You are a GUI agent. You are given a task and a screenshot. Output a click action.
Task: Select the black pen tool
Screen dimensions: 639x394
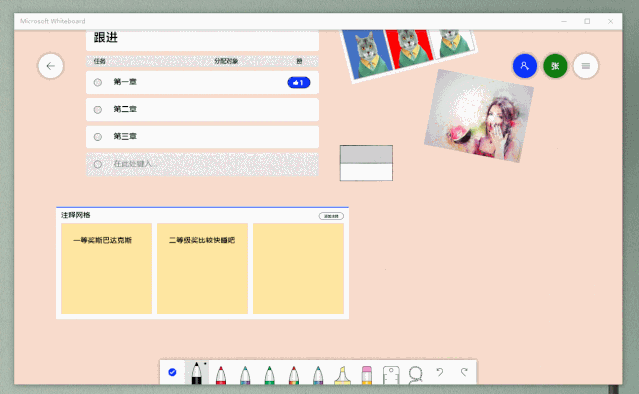(x=196, y=373)
